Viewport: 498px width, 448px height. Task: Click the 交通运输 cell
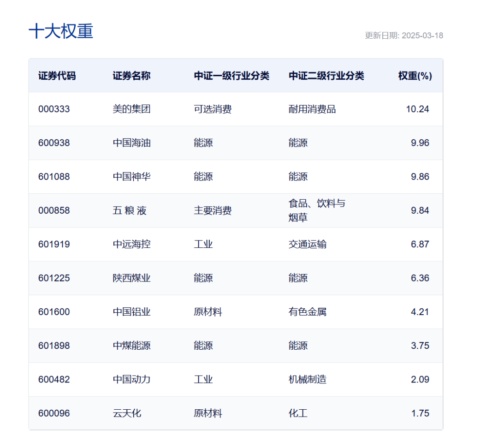click(x=308, y=244)
